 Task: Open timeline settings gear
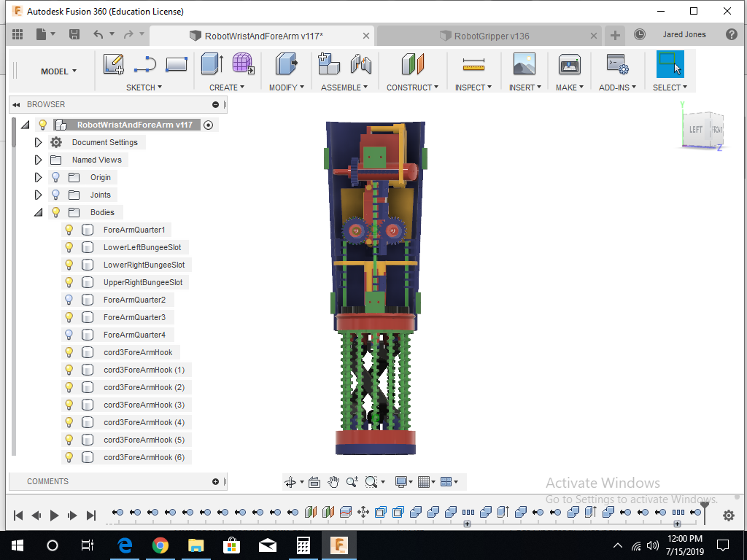click(x=729, y=516)
